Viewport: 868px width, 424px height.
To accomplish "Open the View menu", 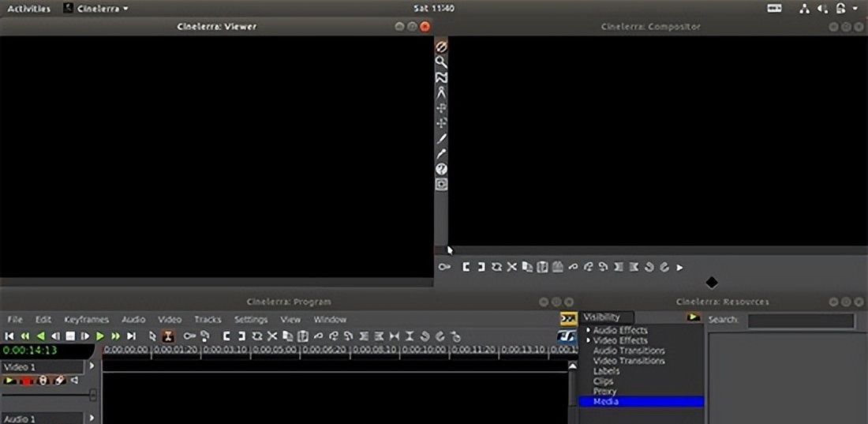I will click(x=290, y=319).
